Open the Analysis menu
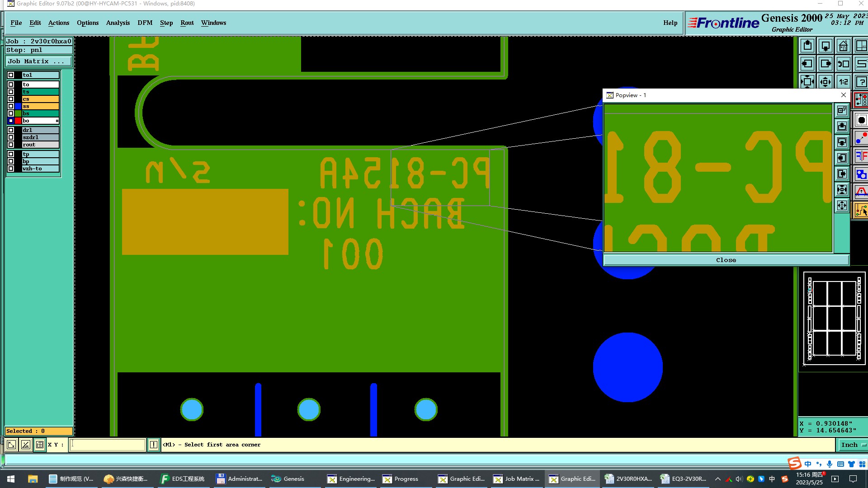The width and height of the screenshot is (868, 488). point(118,23)
